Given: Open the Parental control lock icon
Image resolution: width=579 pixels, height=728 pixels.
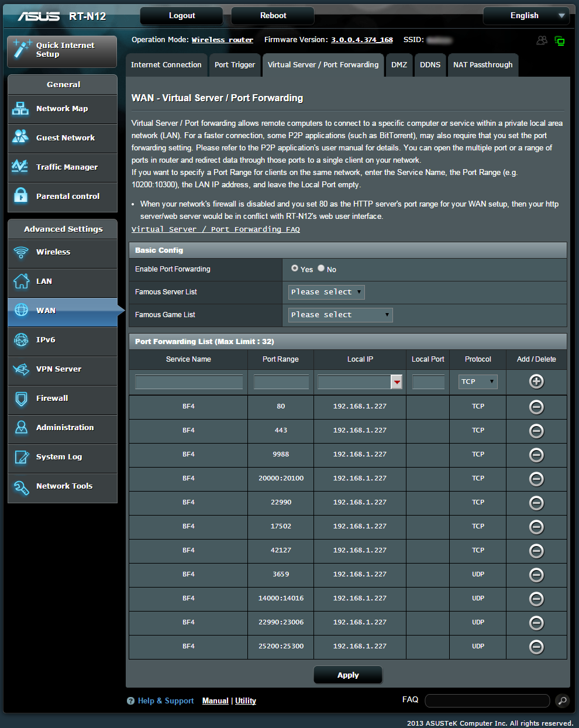Looking at the screenshot, I should (x=20, y=195).
